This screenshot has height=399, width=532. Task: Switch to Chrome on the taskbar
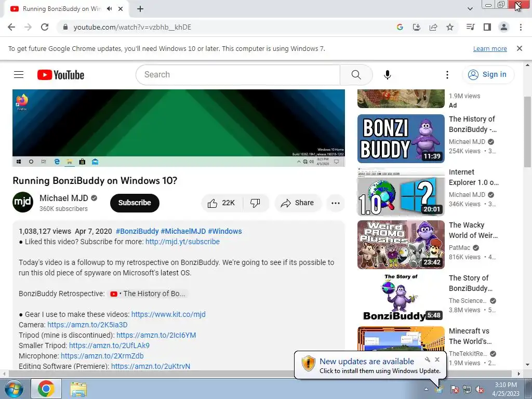(46, 389)
